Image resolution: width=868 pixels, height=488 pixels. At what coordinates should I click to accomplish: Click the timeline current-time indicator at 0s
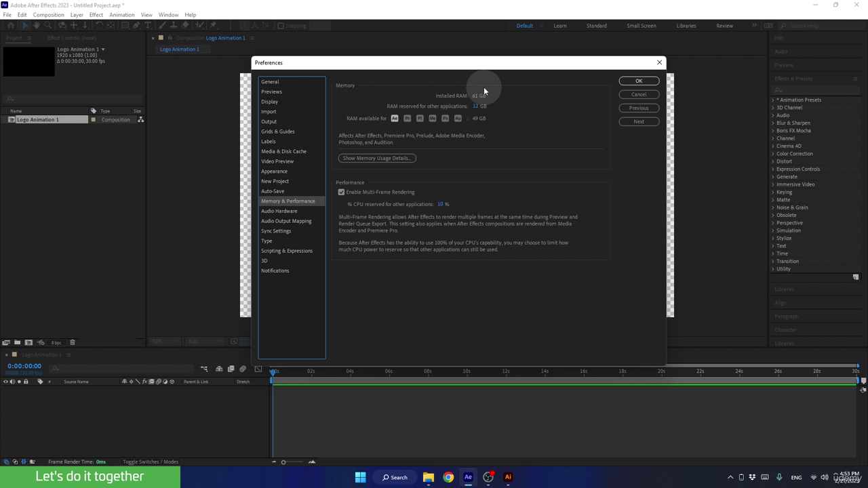273,371
